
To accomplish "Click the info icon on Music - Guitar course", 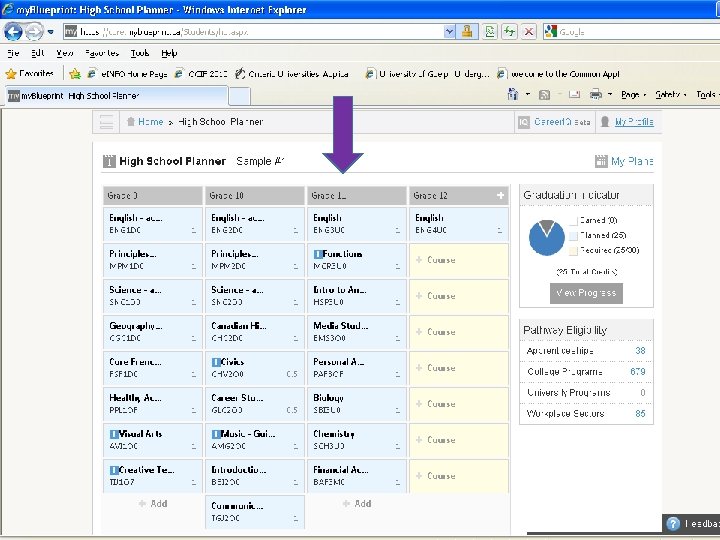I will 216,434.
